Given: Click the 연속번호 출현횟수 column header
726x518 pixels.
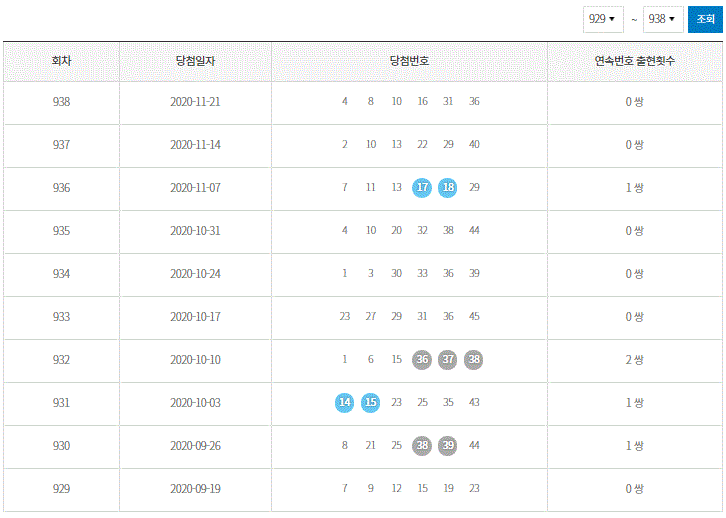Looking at the screenshot, I should (x=635, y=61).
